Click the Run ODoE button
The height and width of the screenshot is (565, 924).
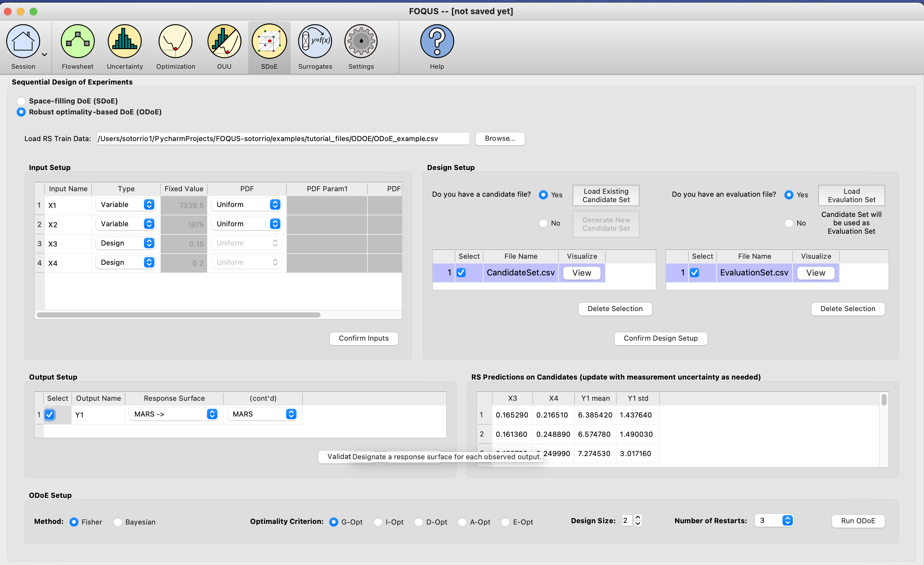coord(858,521)
